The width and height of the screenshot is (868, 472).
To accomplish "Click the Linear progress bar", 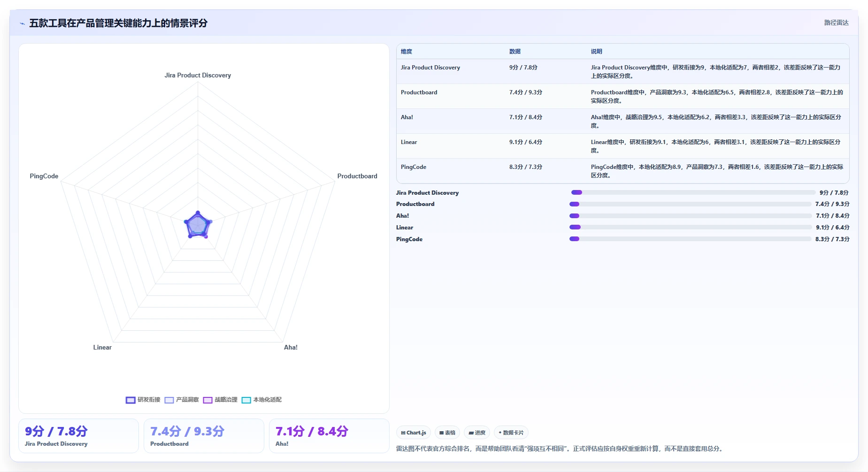I will tap(690, 227).
